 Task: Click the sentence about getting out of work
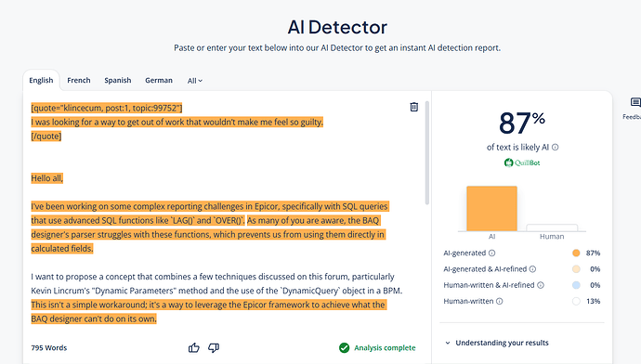177,122
